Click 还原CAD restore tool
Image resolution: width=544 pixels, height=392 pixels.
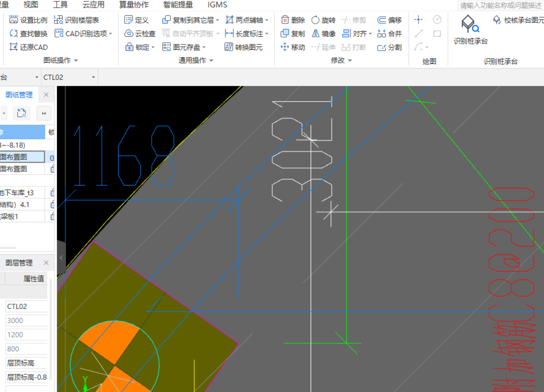click(x=28, y=47)
